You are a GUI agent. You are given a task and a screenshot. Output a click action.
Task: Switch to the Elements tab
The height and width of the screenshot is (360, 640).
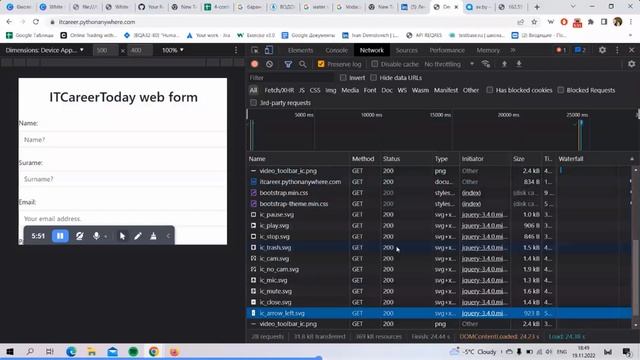(x=300, y=50)
